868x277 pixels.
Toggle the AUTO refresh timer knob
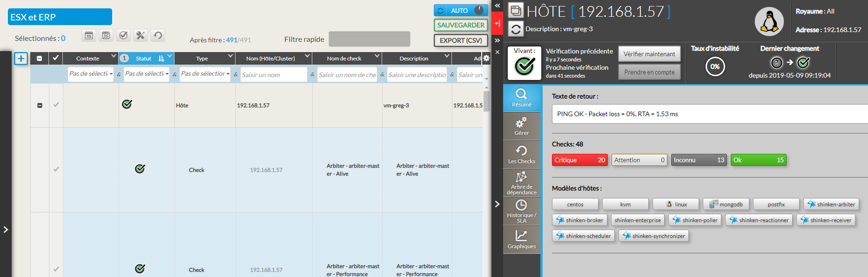479,10
